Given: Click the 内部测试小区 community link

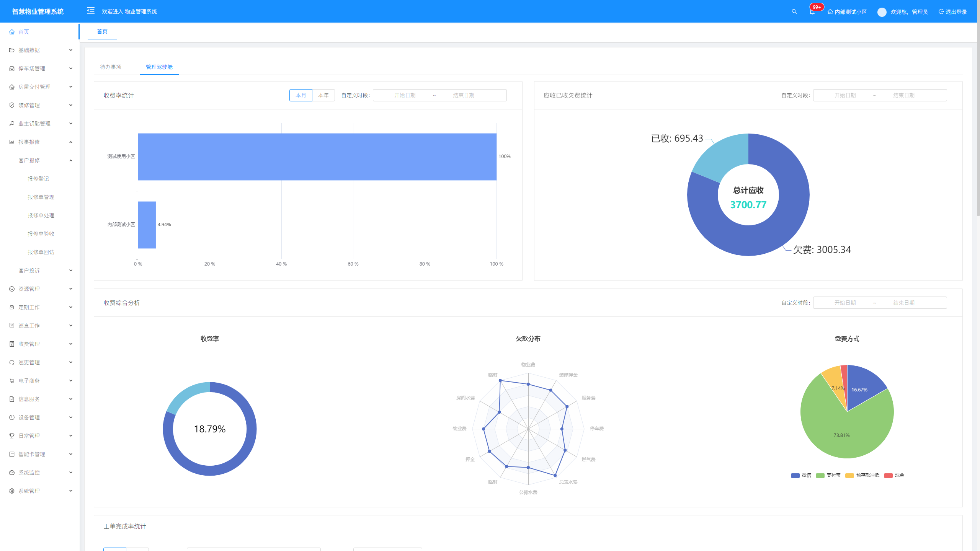Looking at the screenshot, I should pos(847,12).
